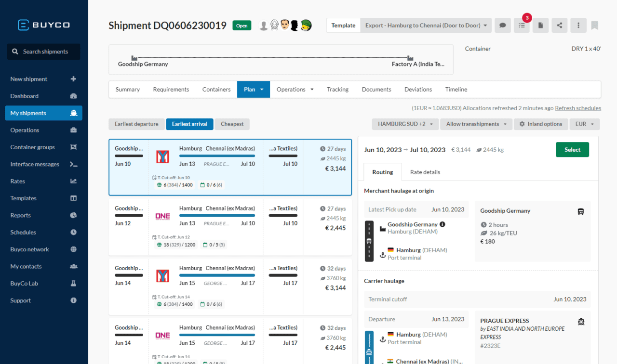Switch to the Rate details tab
The width and height of the screenshot is (617, 364).
pos(425,172)
